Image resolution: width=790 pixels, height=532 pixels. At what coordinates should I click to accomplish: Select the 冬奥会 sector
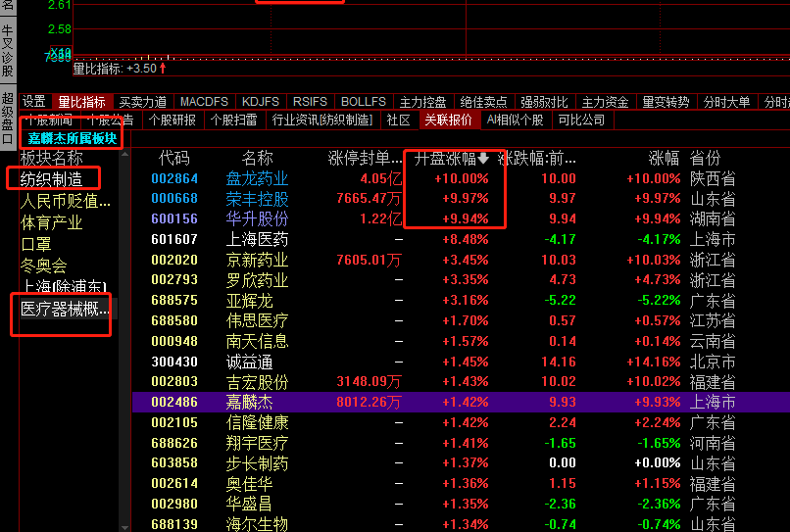tap(44, 266)
